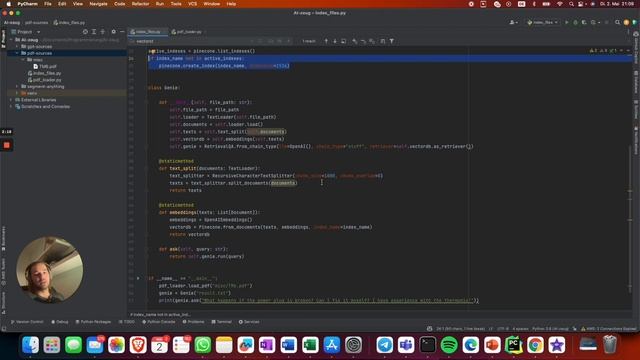Select the PDF file under misc

(45, 67)
